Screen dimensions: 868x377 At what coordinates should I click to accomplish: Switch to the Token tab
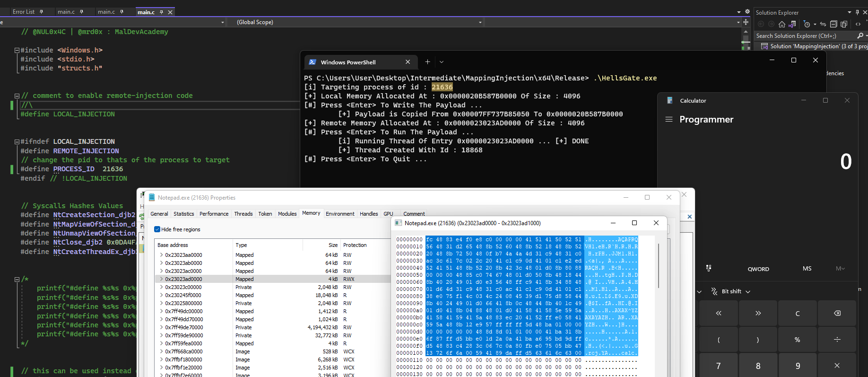(x=265, y=214)
